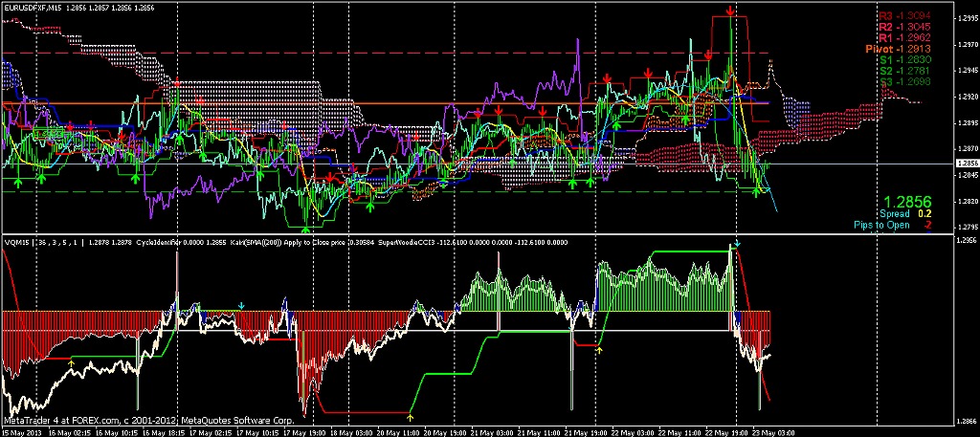Click the red sell arrow above the highest price spike
Screen dimensions: 980x437
(x=730, y=11)
